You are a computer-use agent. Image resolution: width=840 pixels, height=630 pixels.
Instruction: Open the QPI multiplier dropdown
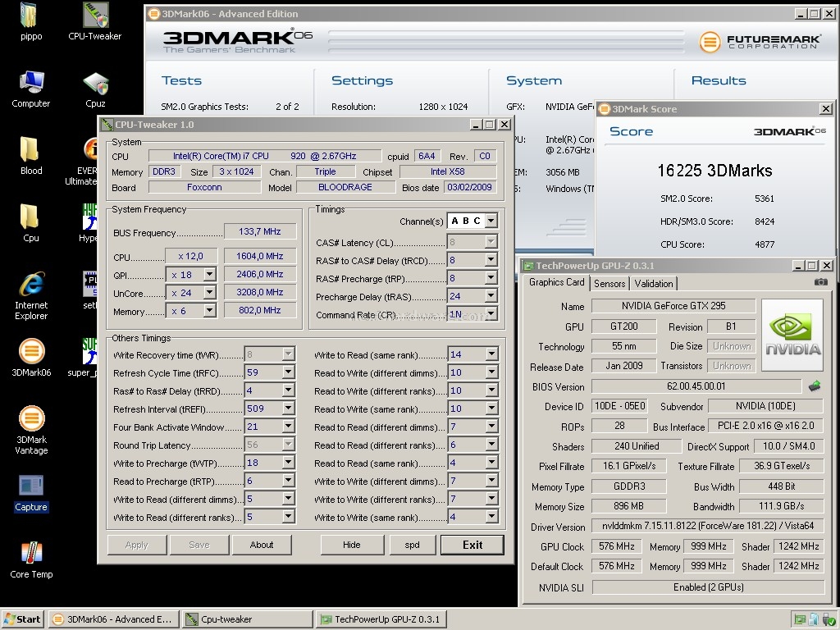[x=210, y=274]
